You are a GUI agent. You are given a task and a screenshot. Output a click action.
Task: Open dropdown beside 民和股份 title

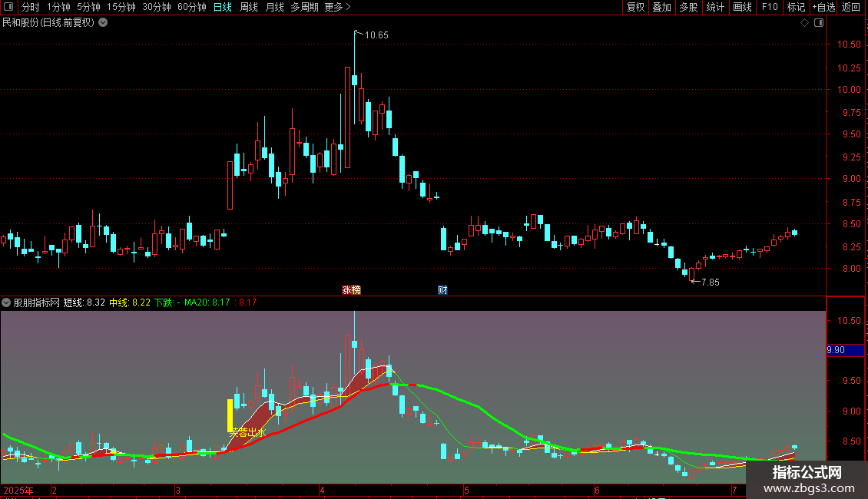(103, 23)
